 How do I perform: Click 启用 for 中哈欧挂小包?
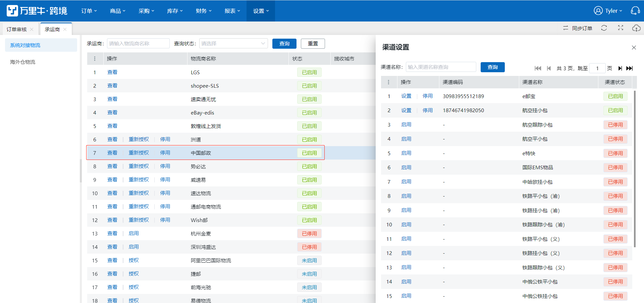(x=406, y=182)
